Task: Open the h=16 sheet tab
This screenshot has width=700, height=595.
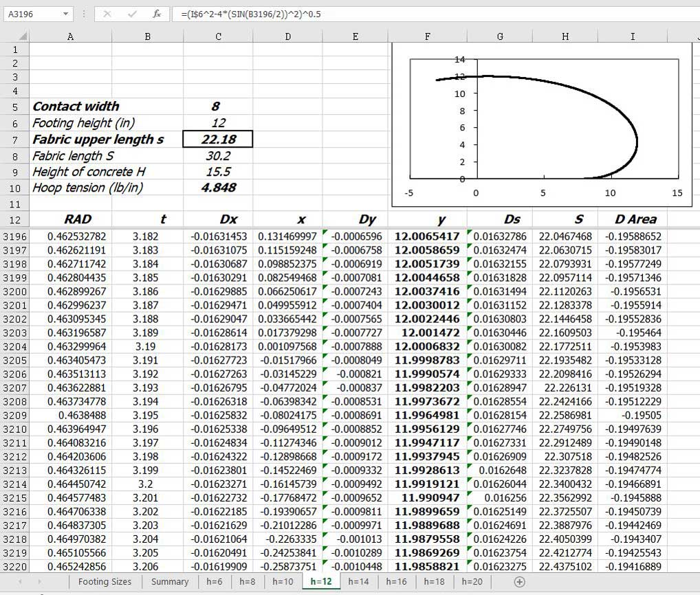Action: [x=397, y=582]
